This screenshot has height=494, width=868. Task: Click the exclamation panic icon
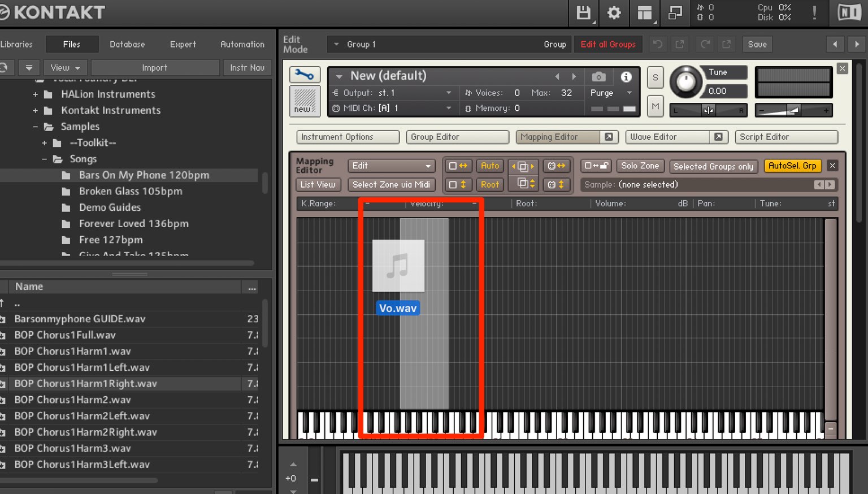coord(814,13)
